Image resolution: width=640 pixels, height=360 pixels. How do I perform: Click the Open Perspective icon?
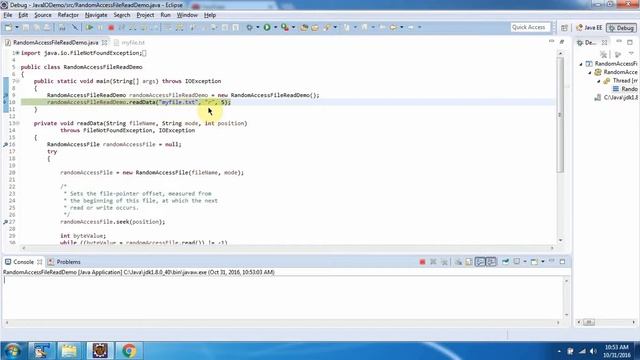[564, 28]
